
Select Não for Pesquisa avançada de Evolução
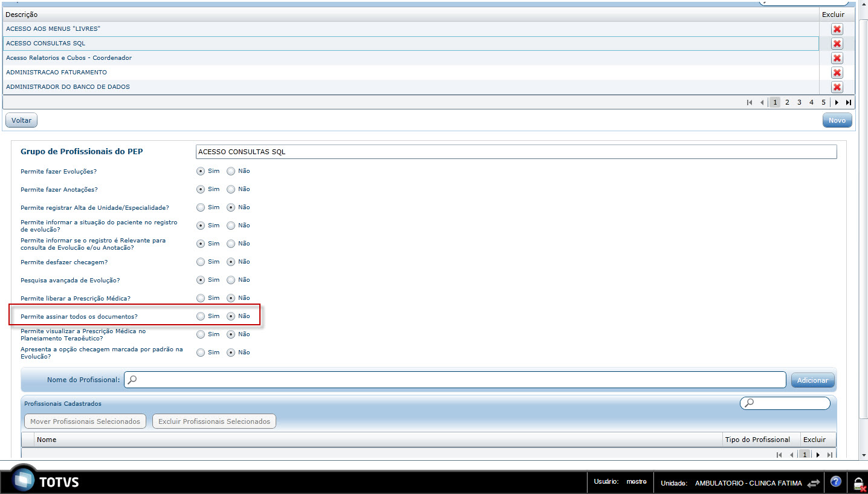coord(231,280)
